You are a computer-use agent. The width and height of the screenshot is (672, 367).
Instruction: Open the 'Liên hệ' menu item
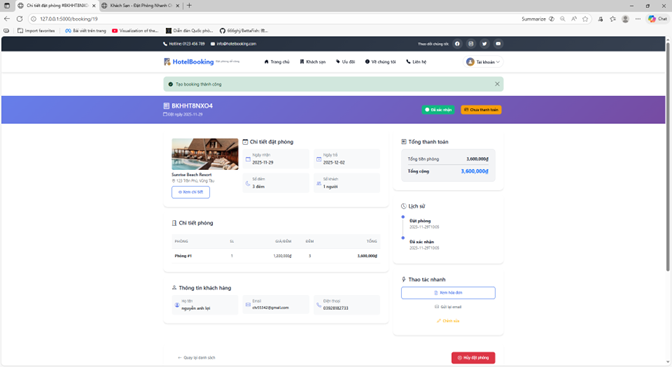pyautogui.click(x=416, y=62)
